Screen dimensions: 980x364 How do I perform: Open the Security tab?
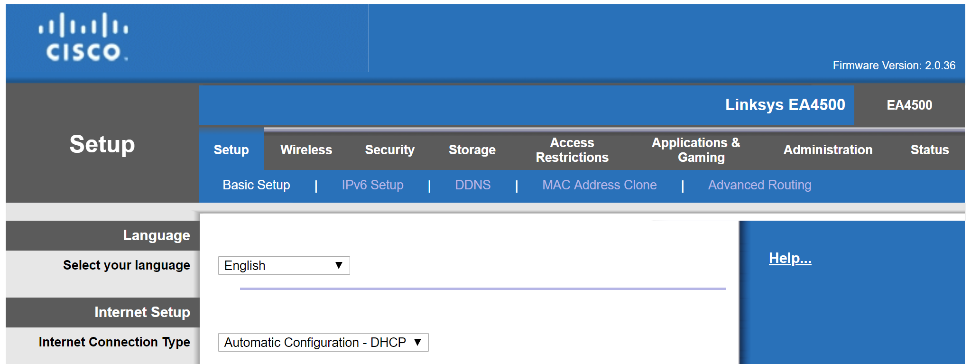(389, 150)
